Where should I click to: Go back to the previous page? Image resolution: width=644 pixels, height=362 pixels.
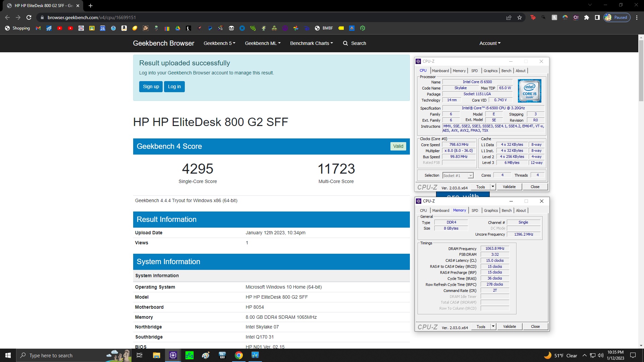[x=7, y=17]
